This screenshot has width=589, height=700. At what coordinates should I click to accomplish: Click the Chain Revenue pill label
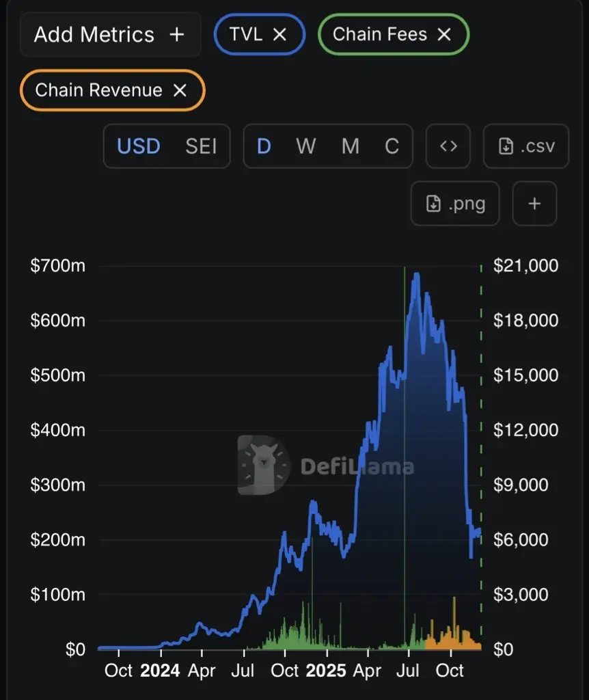coord(98,90)
